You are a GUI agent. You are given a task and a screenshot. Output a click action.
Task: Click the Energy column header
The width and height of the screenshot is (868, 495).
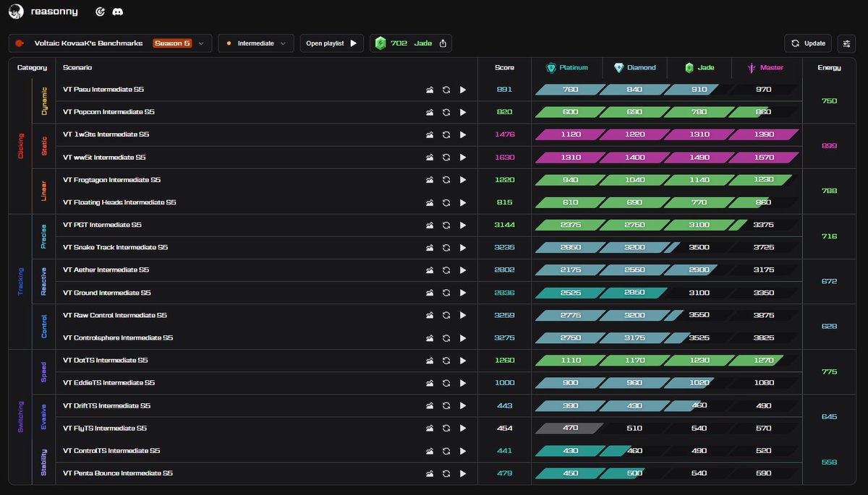[x=829, y=67]
